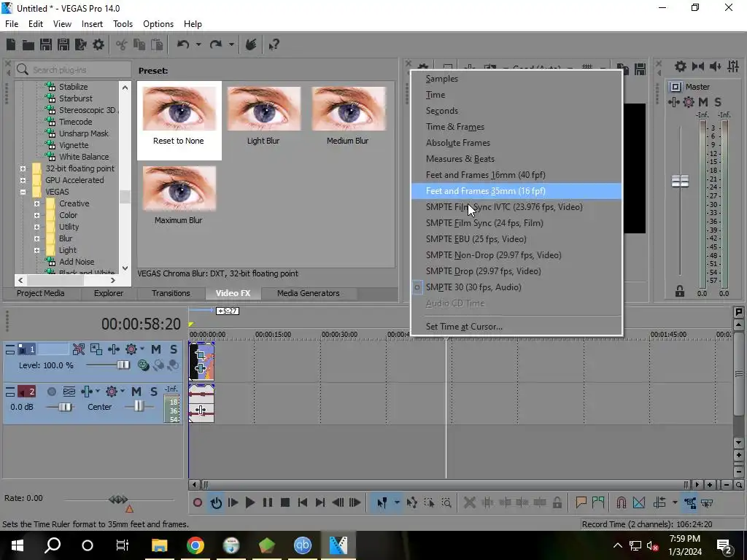Toggle Invert Phase on audio track 2
The width and height of the screenshot is (747, 560).
69,392
